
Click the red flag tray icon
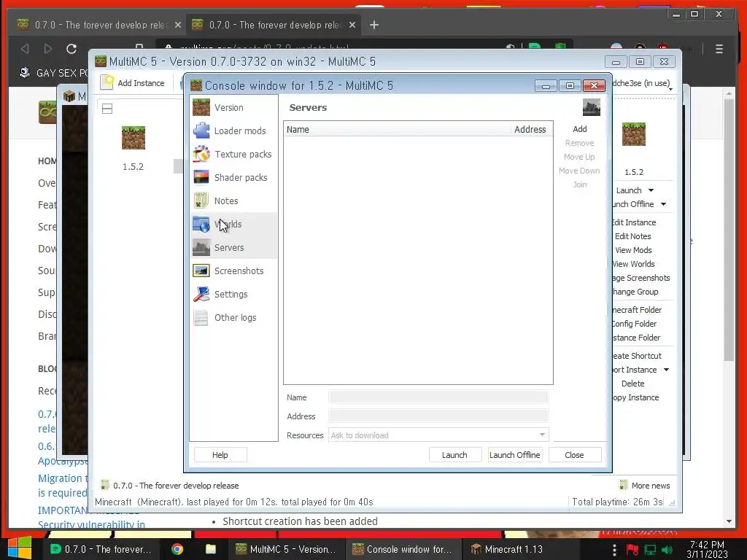tap(632, 550)
